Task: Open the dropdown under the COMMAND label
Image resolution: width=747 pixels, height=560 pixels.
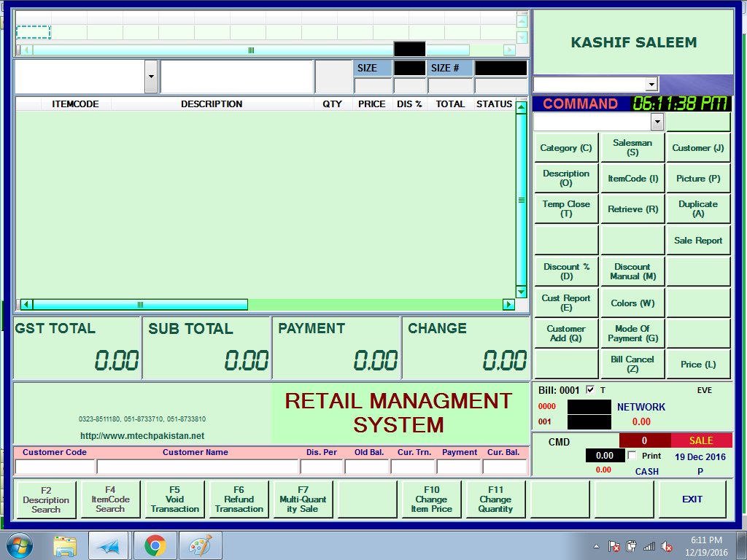Action: pyautogui.click(x=657, y=122)
